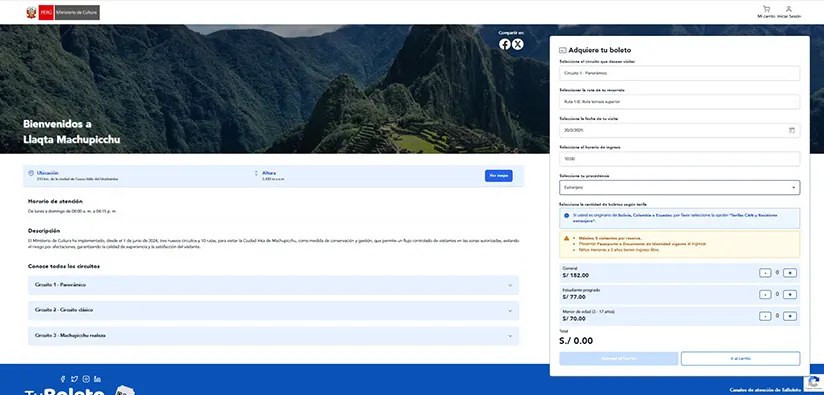The height and width of the screenshot is (395, 824).
Task: Click the Mi carrito label text
Action: 766,16
